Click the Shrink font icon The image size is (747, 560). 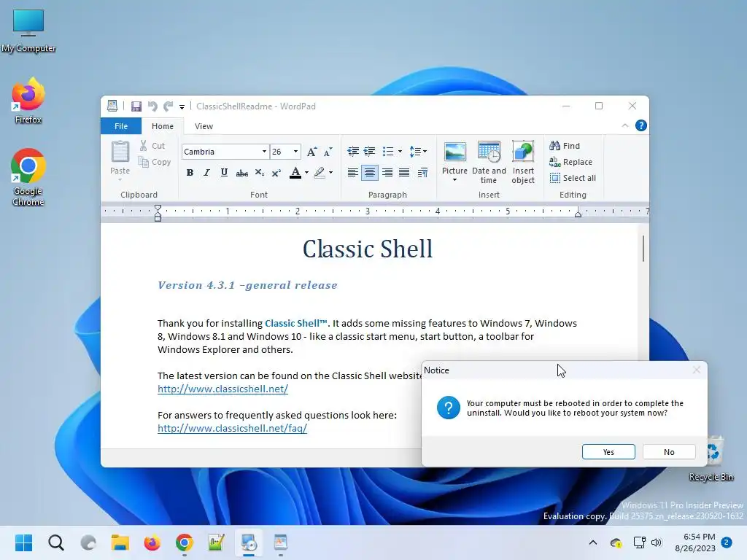tap(328, 152)
